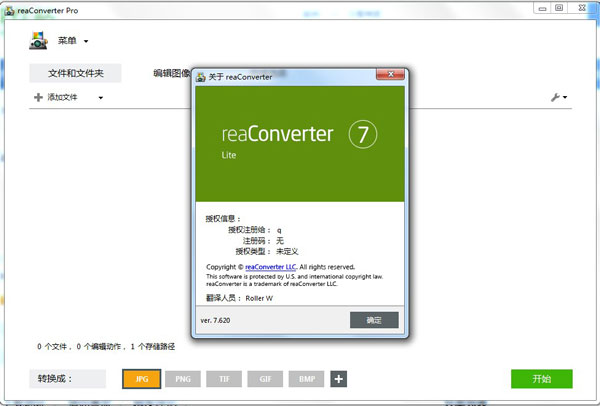Click the About dialog title bar icon

tap(201, 77)
